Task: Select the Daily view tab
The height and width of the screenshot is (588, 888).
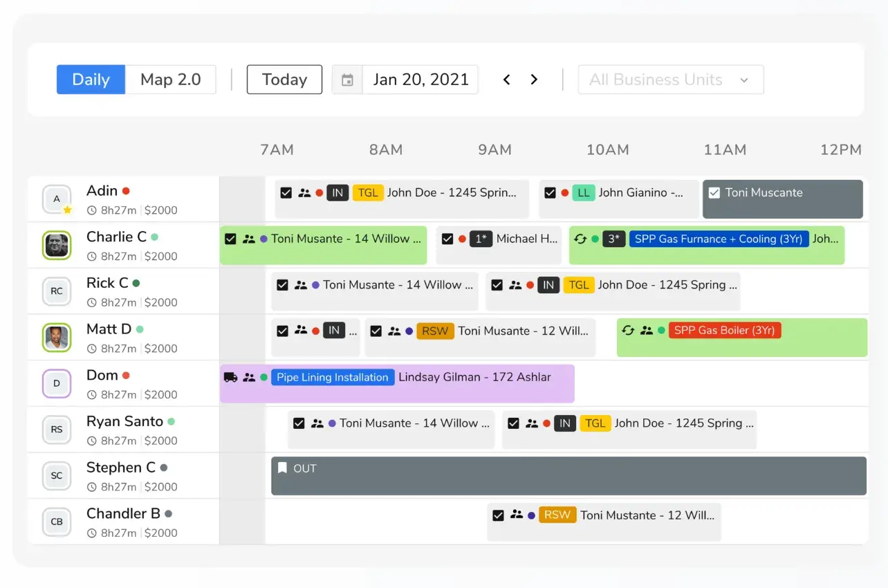Action: (x=91, y=79)
